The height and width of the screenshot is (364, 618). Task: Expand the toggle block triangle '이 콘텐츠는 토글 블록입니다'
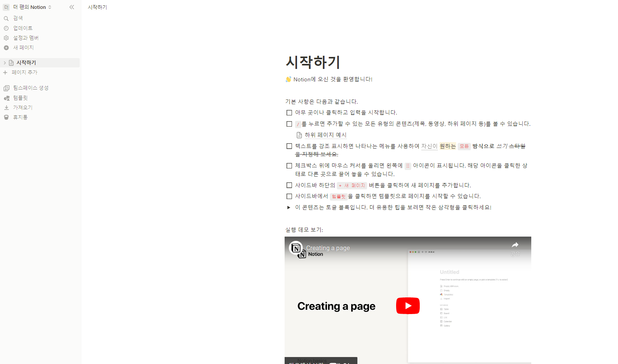289,208
